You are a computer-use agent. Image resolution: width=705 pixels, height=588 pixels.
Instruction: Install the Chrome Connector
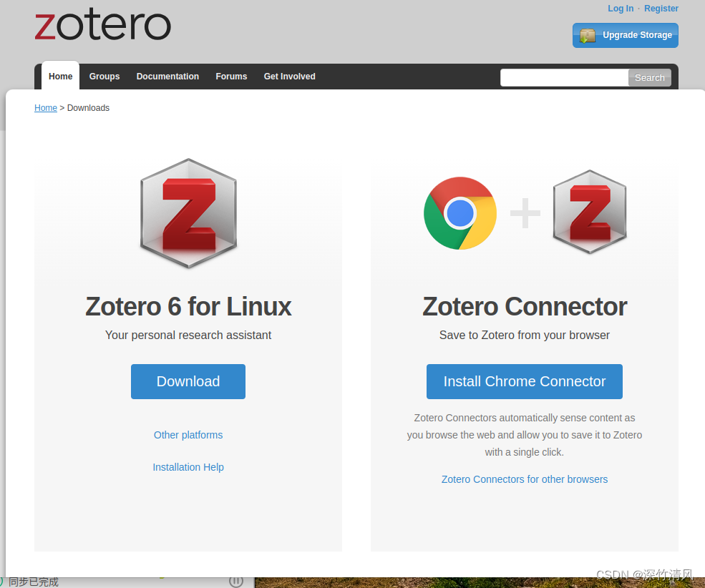[x=524, y=381]
